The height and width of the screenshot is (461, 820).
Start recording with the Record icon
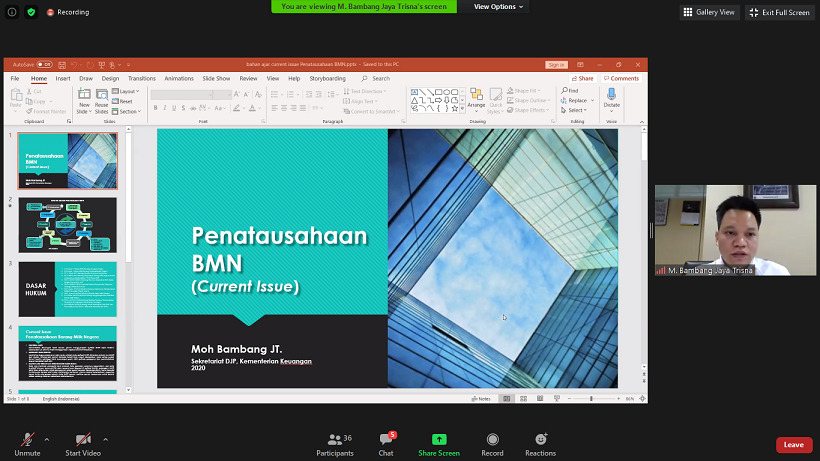click(x=492, y=440)
